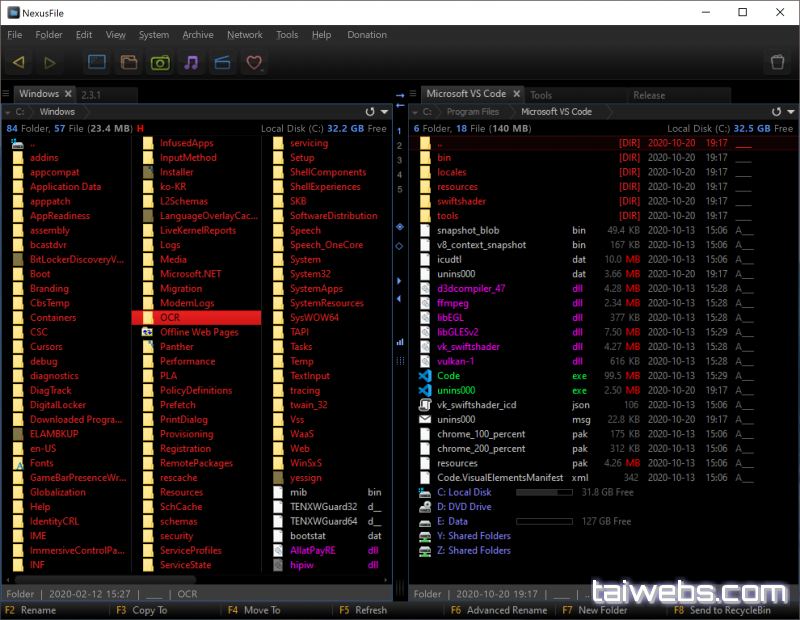Open the blue desktop shortcut icon
Viewport: 800px width, 620px height.
(97, 63)
